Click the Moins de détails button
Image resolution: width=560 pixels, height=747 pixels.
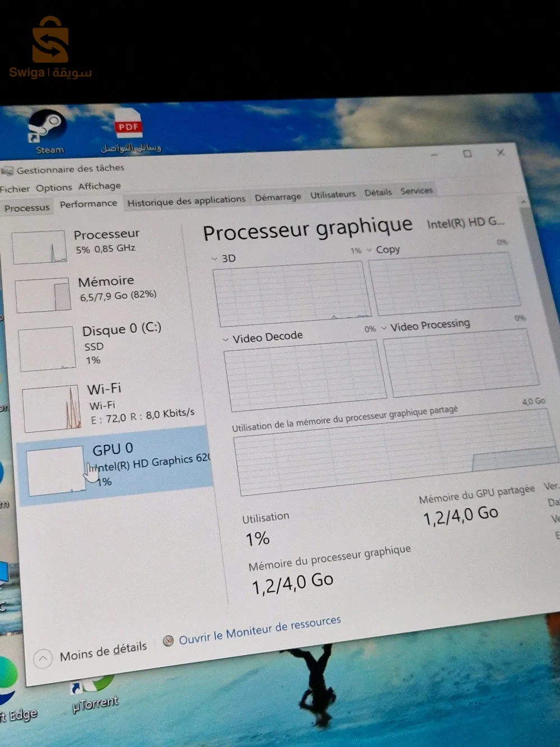pyautogui.click(x=103, y=652)
